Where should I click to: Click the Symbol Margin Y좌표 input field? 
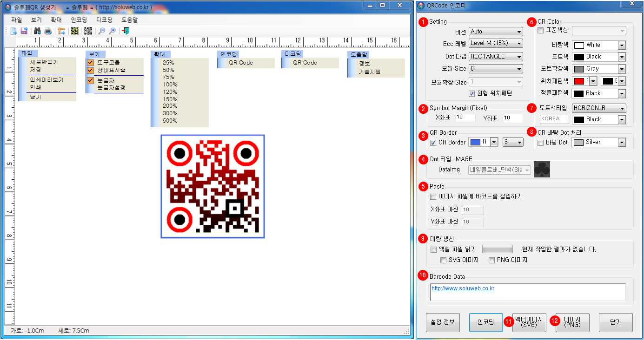[x=513, y=118]
